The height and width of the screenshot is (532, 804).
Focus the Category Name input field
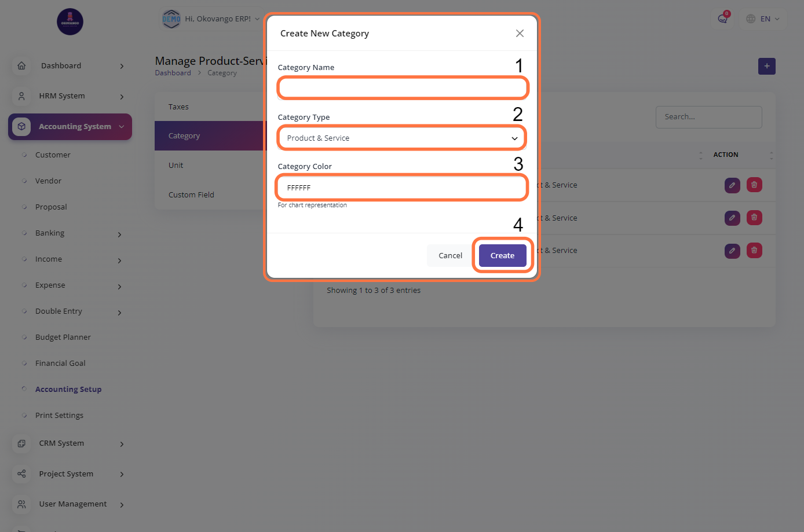(x=403, y=89)
